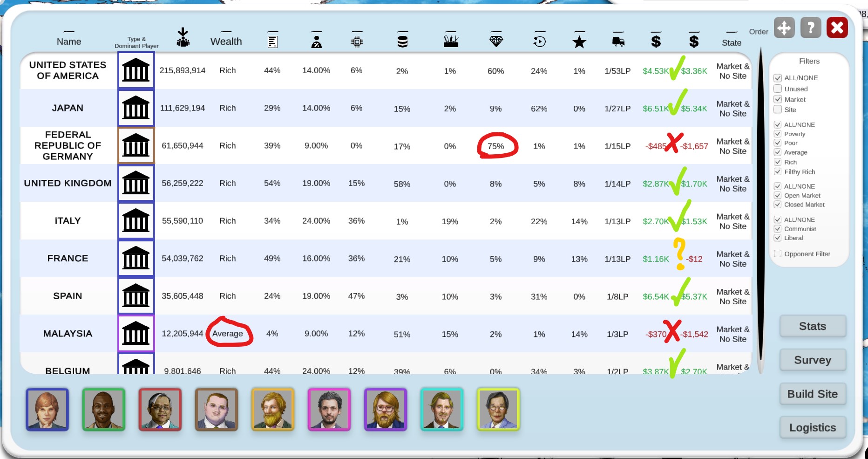Image resolution: width=868 pixels, height=459 pixels.
Task: Uncheck the Closed Market filter
Action: (x=778, y=205)
